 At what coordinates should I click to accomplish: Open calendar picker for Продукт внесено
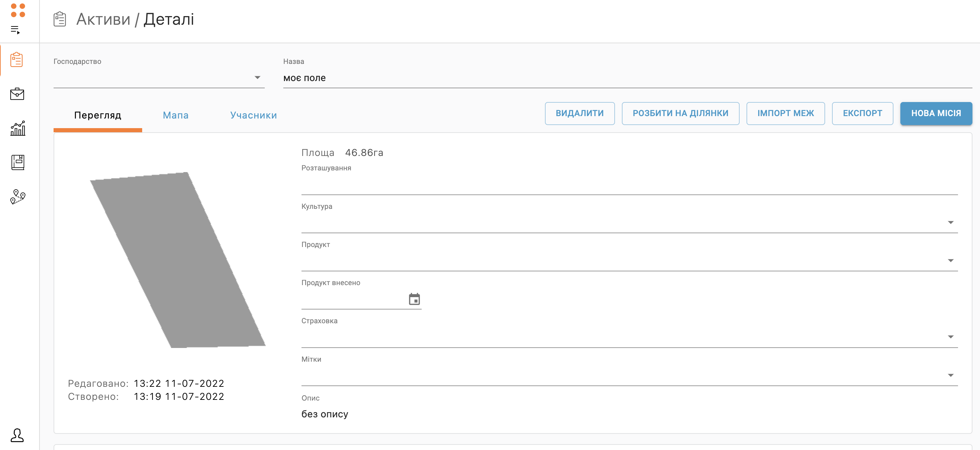pyautogui.click(x=414, y=299)
